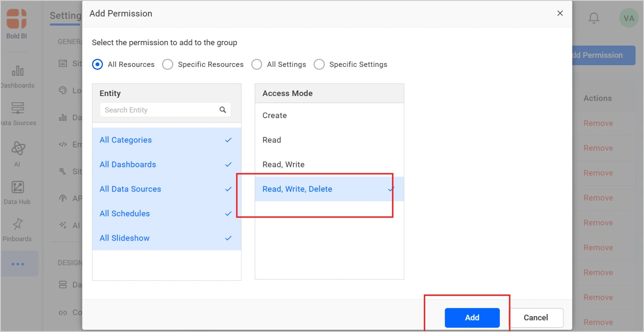Select the All Settings radio button
Image resolution: width=644 pixels, height=332 pixels.
[257, 64]
